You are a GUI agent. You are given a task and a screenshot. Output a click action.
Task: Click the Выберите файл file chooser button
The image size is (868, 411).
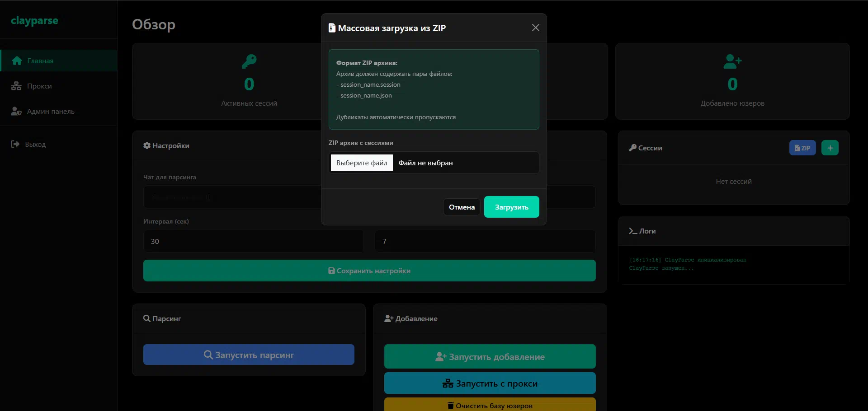[x=362, y=163]
